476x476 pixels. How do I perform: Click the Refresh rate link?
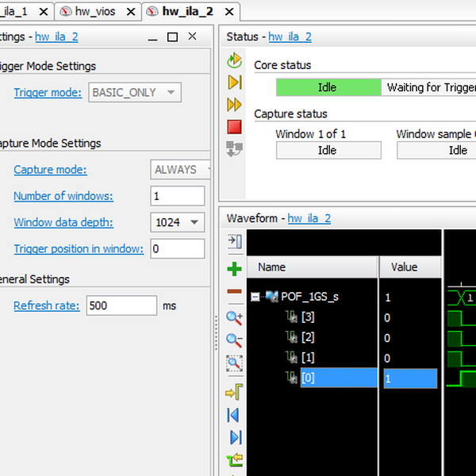(x=47, y=305)
